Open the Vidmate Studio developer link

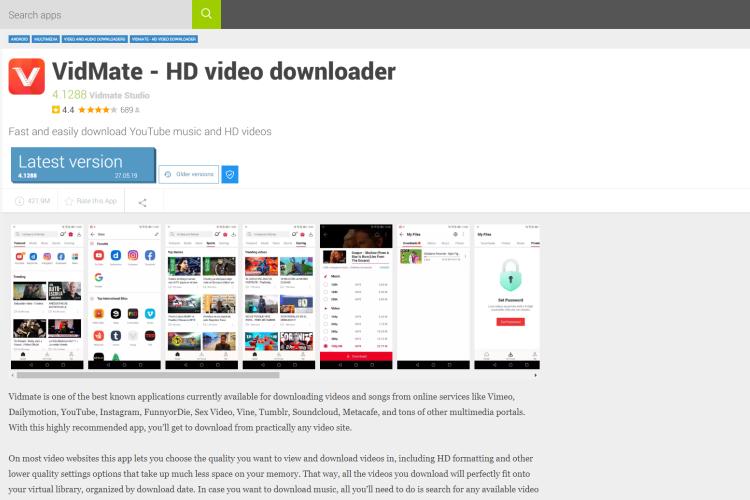120,95
